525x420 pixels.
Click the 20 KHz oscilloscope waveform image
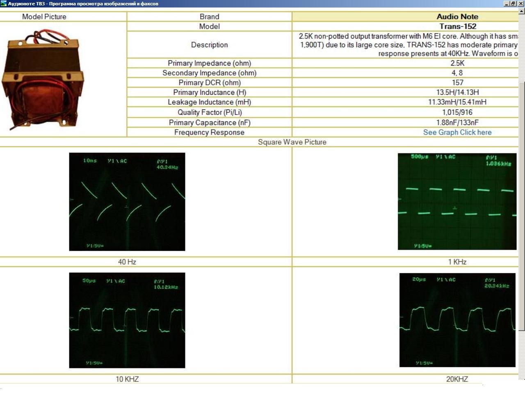pos(457,320)
